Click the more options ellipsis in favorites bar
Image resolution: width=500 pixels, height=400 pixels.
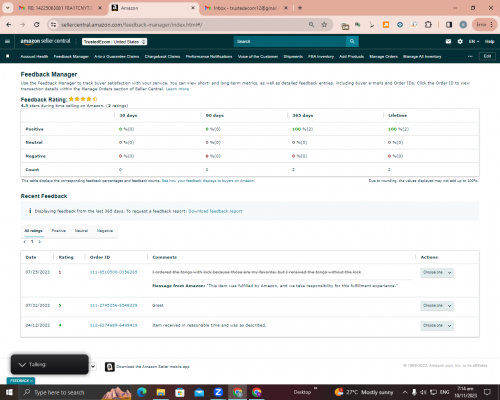[470, 56]
